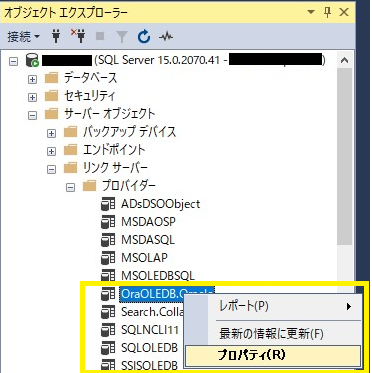Click the リンク サーバー folder icon
The image size is (372, 373).
tap(70, 168)
